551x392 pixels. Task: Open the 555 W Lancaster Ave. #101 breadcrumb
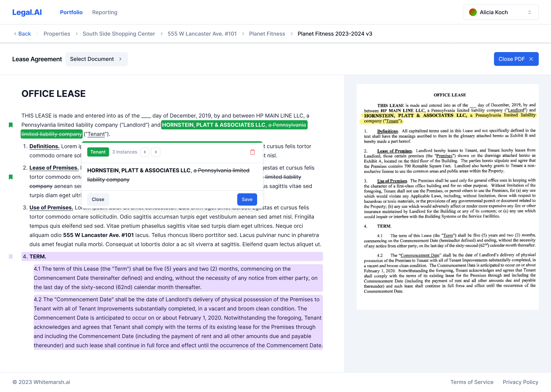(202, 34)
